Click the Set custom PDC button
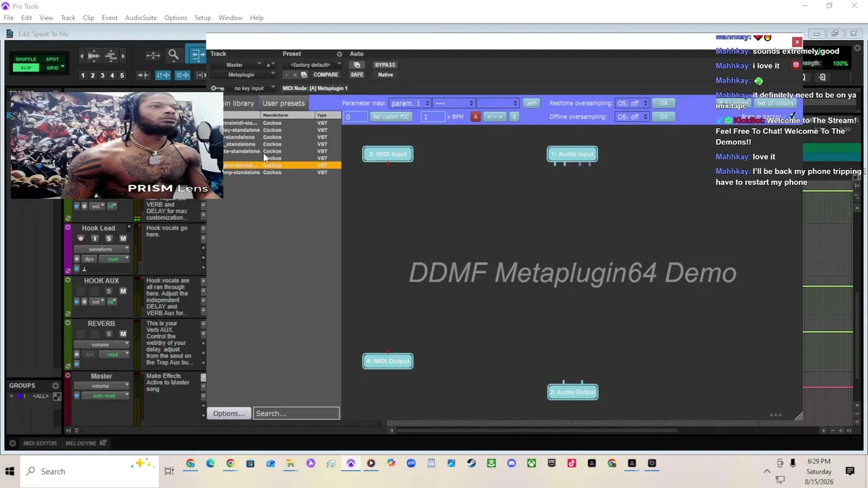The width and height of the screenshot is (868, 488). tap(391, 117)
